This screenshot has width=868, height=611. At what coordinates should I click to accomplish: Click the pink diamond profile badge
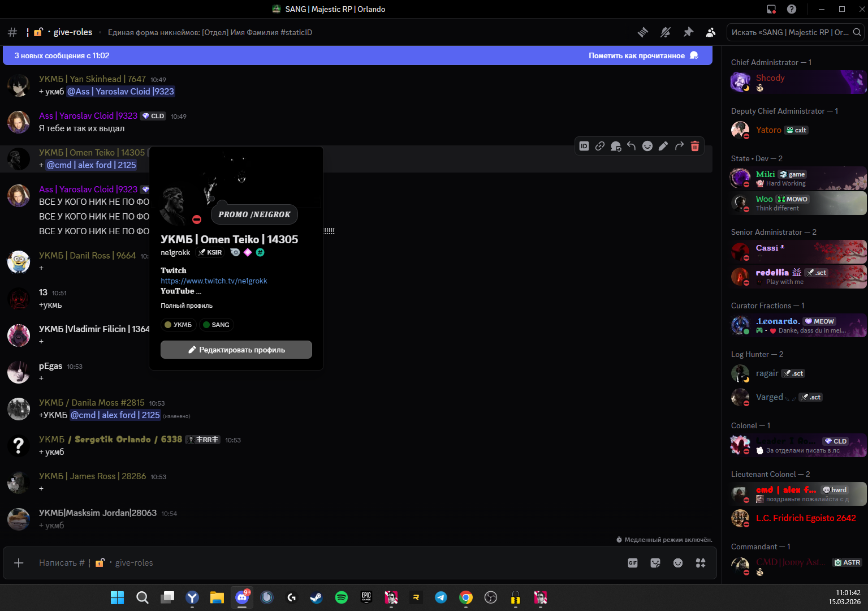coord(248,252)
